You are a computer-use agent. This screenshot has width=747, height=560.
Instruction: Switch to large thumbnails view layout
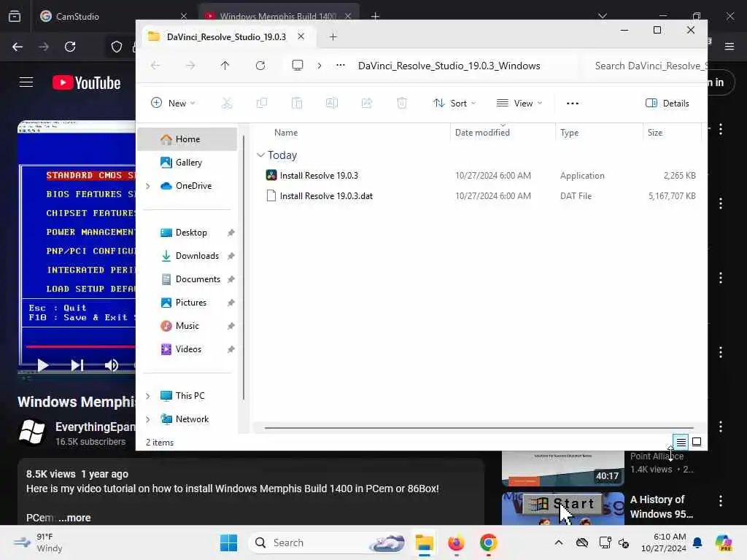(697, 443)
